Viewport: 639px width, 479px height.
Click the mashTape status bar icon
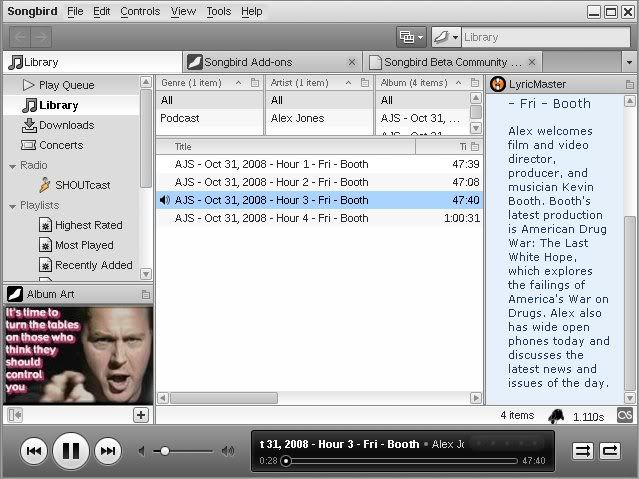pyautogui.click(x=556, y=416)
